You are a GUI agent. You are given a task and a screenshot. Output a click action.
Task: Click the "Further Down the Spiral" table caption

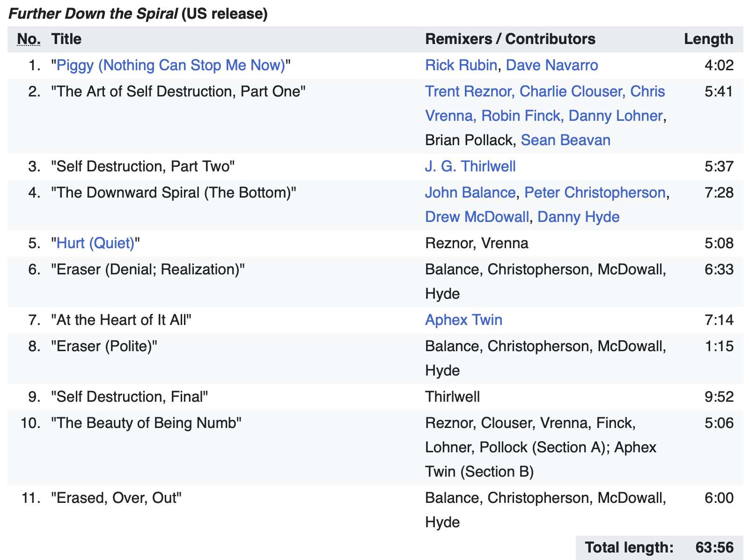pyautogui.click(x=138, y=14)
